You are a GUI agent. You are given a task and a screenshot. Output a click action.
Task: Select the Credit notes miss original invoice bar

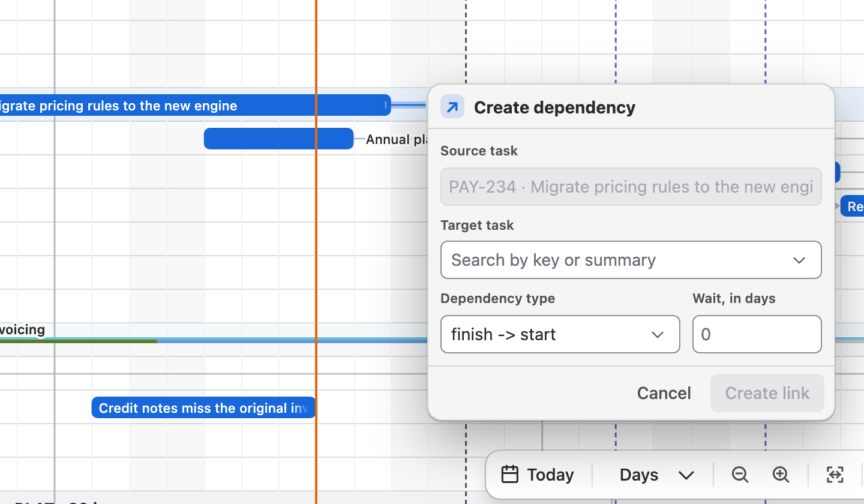click(x=203, y=407)
